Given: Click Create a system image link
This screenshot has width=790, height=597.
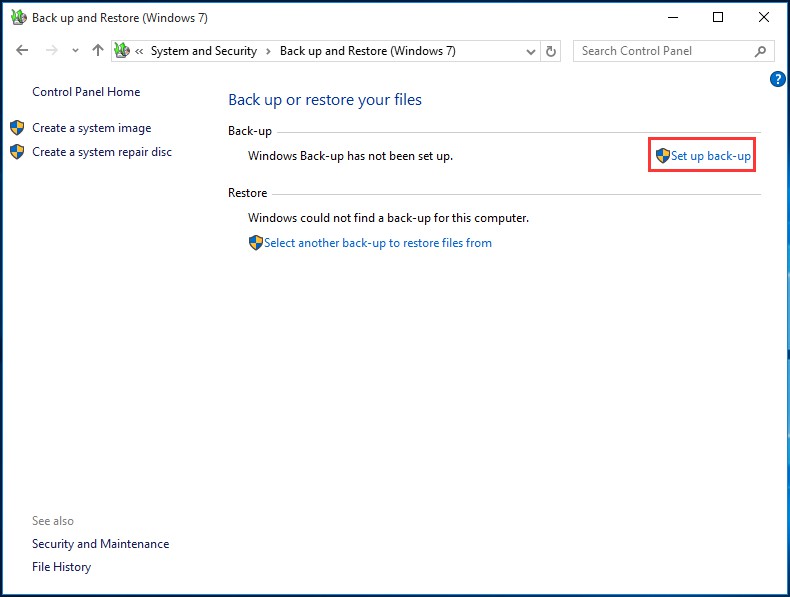Looking at the screenshot, I should coord(92,128).
